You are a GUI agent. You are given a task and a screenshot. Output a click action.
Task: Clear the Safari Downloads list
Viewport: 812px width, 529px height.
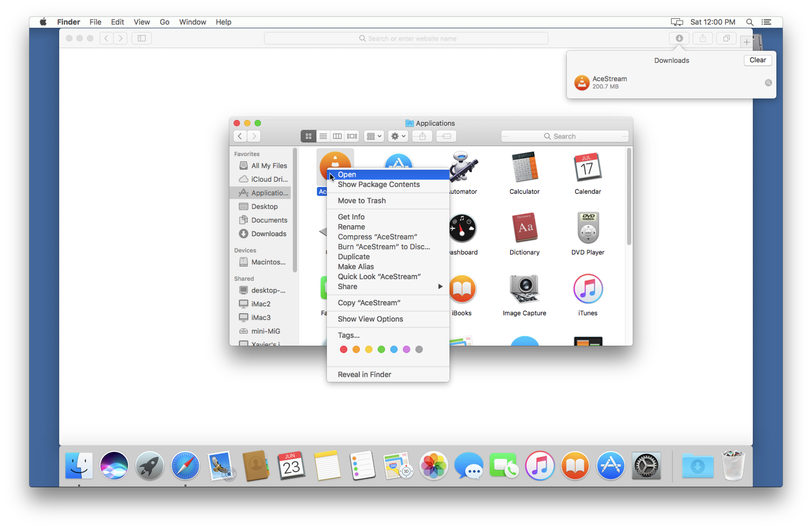[x=758, y=60]
